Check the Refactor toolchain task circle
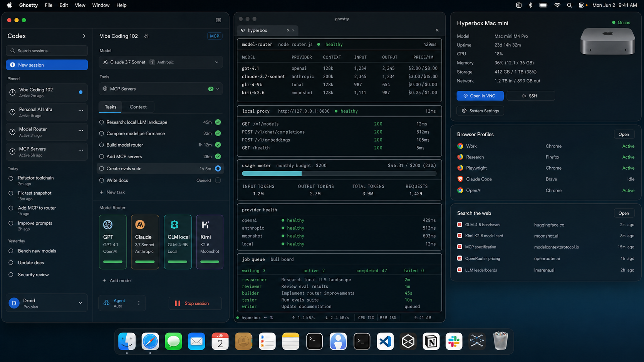The image size is (644, 362). coord(11,178)
